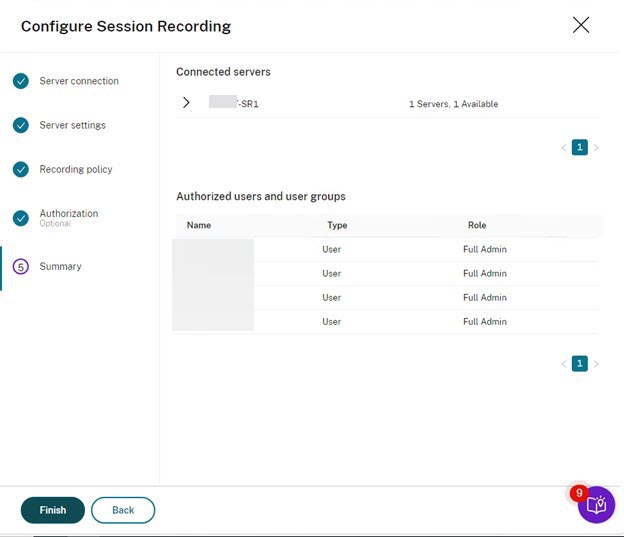Click previous page arrow under Connected servers
624x537 pixels.
[564, 148]
